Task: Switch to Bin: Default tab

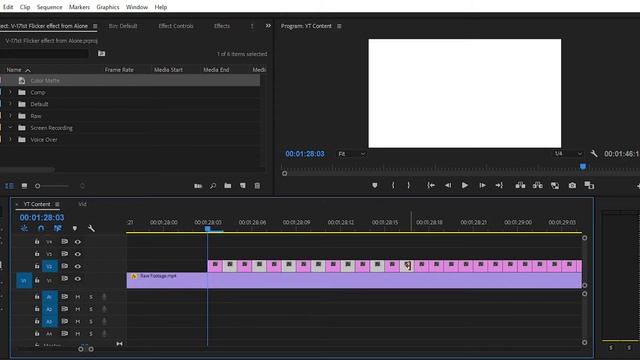Action: point(122,26)
